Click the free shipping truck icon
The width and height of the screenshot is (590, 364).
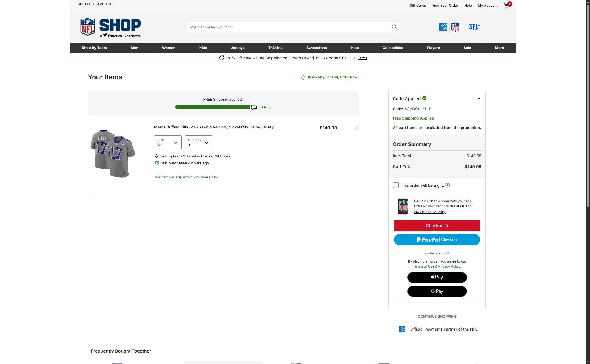click(x=254, y=107)
